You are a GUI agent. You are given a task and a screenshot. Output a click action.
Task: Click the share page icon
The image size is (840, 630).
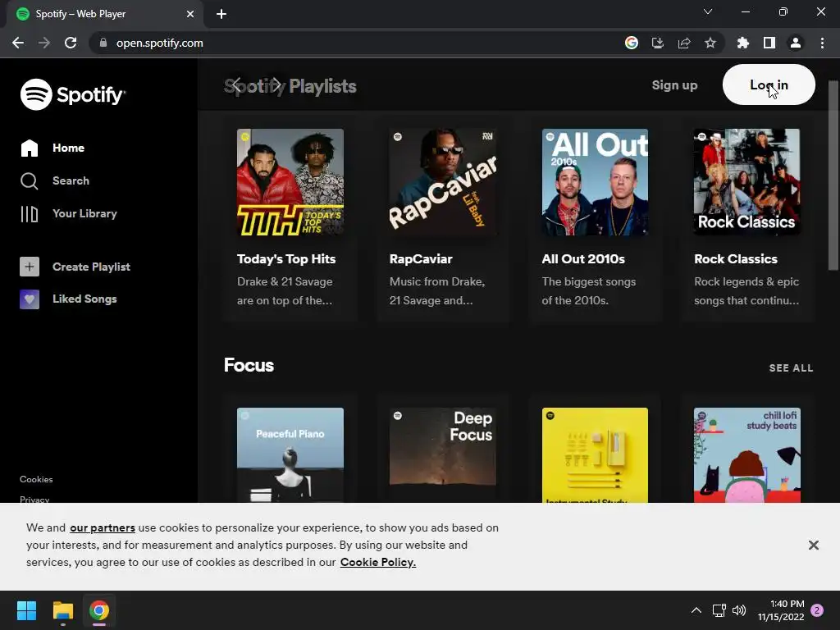[684, 43]
